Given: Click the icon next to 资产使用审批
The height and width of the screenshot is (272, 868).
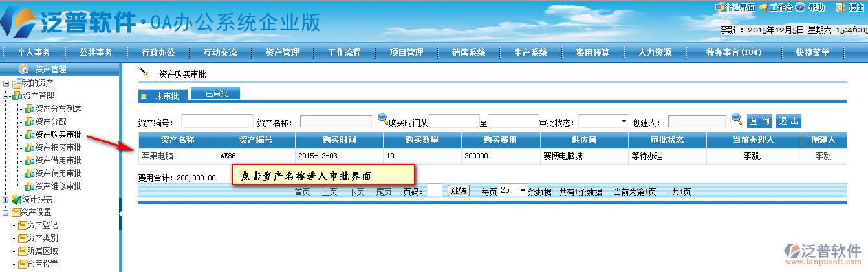Looking at the screenshot, I should click(x=28, y=173).
